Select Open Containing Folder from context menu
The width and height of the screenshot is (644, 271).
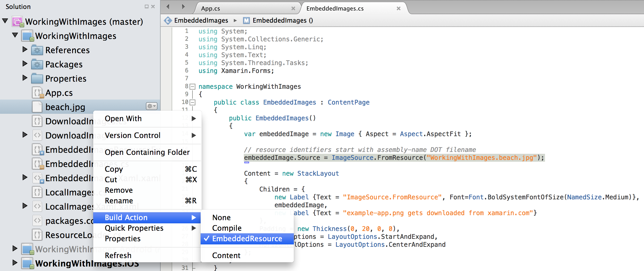[x=147, y=152]
